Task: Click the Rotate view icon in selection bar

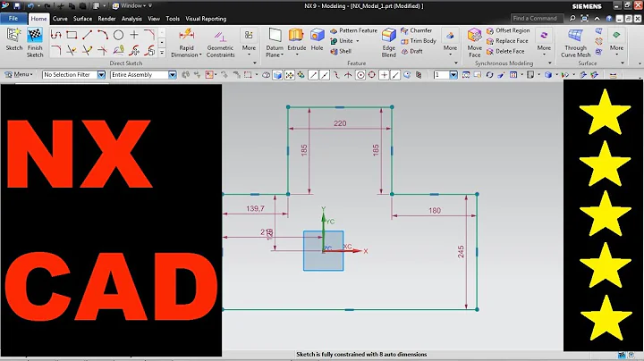Action: coord(489,75)
